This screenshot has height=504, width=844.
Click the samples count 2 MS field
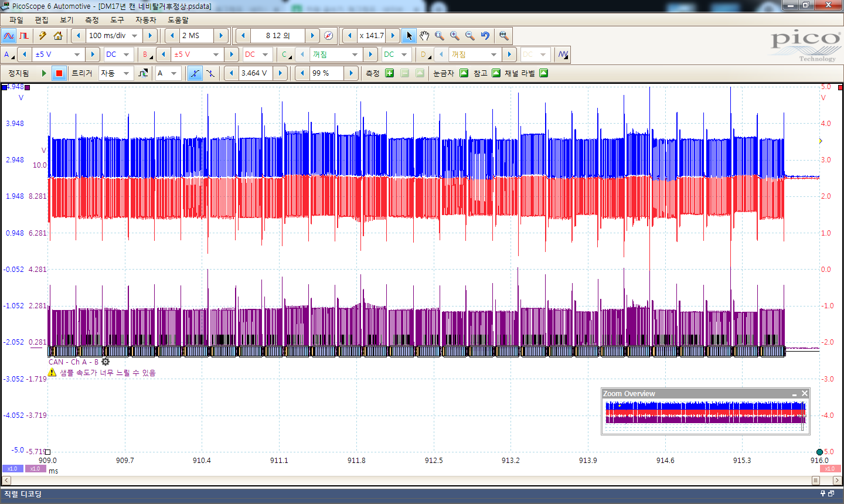(x=196, y=36)
